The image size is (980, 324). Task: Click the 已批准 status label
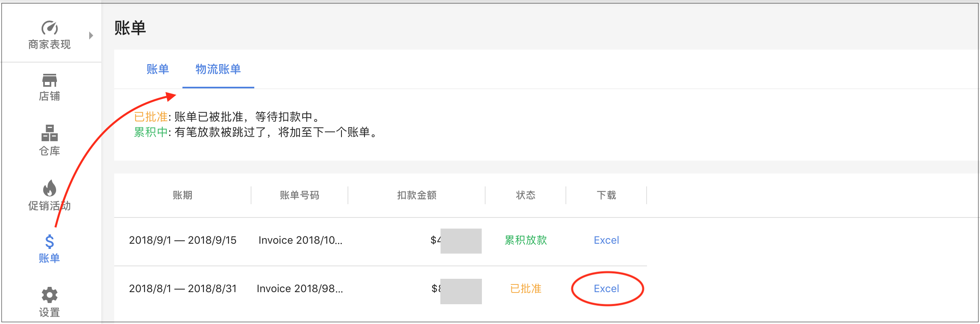tap(525, 288)
